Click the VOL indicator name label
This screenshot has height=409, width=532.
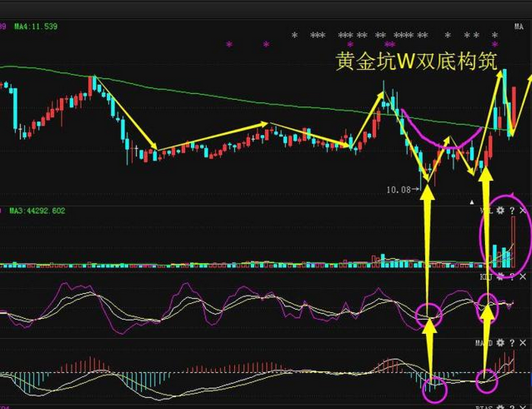coord(486,211)
